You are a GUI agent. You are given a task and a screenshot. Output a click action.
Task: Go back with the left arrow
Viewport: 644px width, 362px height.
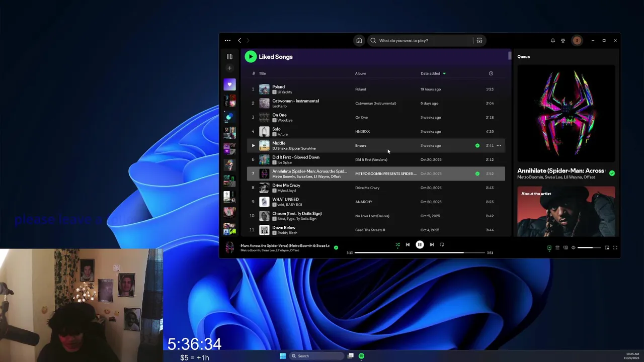coord(239,40)
